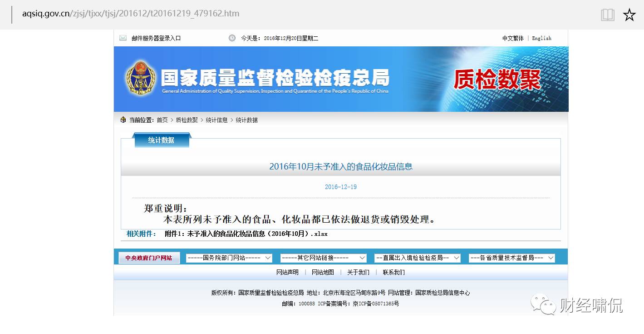Click the 郑重说明 heading text
Viewport: 644px width, 334px height.
pos(166,208)
